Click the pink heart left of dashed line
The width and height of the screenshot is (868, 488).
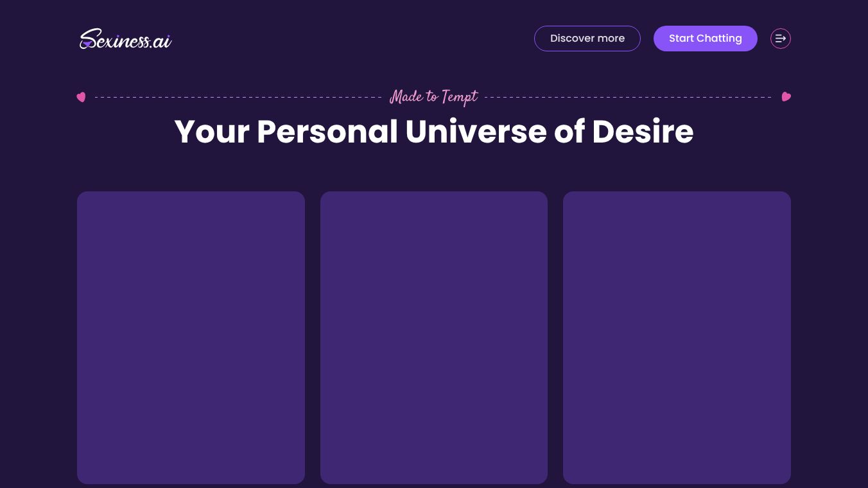[81, 97]
